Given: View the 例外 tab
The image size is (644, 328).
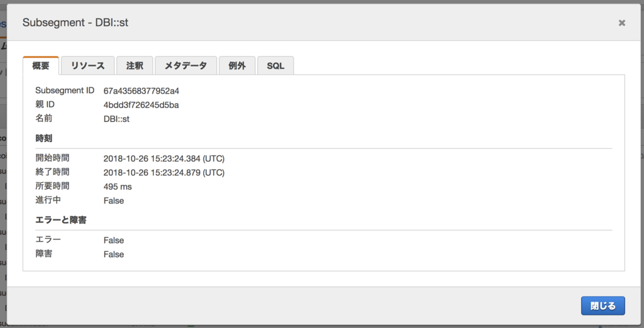Looking at the screenshot, I should pyautogui.click(x=237, y=66).
